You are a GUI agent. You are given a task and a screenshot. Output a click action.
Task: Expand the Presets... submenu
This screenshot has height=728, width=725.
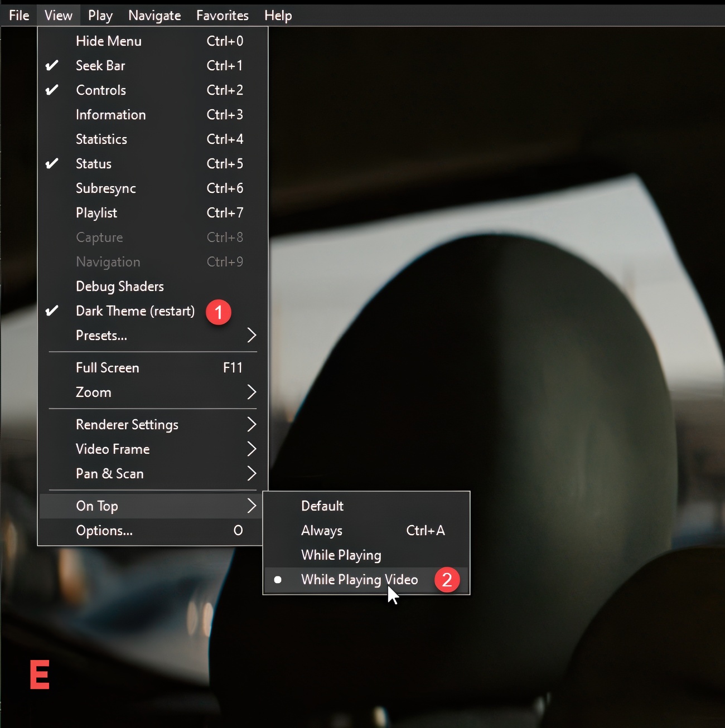pyautogui.click(x=153, y=336)
